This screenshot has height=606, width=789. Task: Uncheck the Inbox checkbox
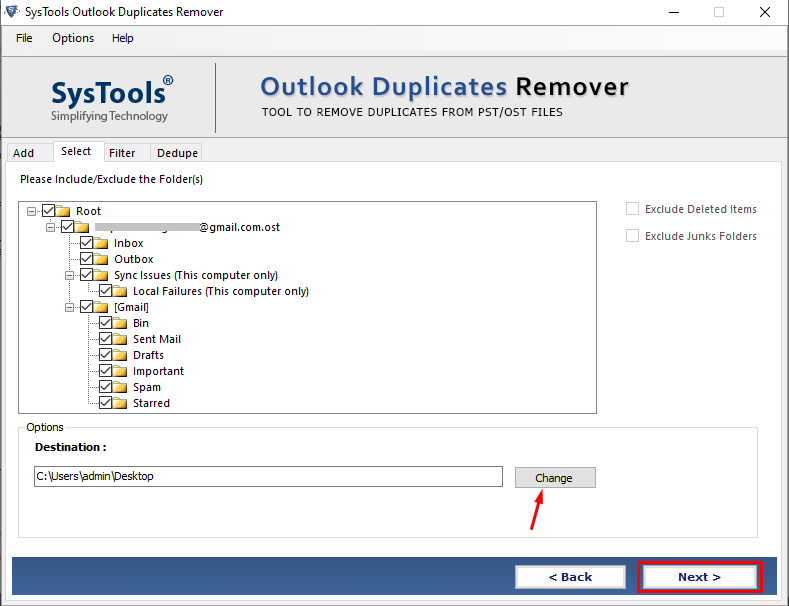[x=87, y=242]
